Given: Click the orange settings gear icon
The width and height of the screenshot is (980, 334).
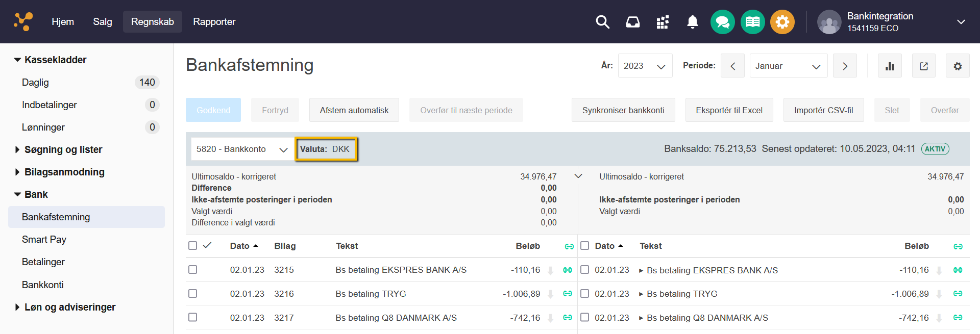Looking at the screenshot, I should click(x=782, y=22).
